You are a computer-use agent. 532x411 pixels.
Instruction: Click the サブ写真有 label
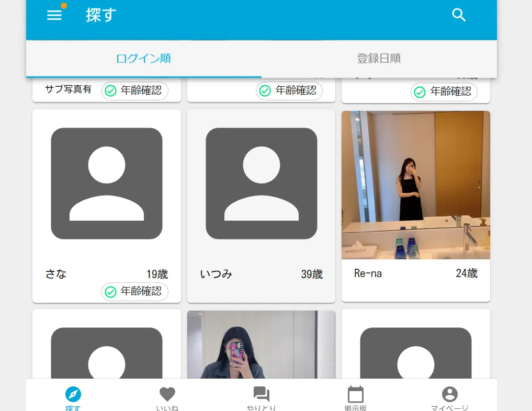(x=68, y=89)
